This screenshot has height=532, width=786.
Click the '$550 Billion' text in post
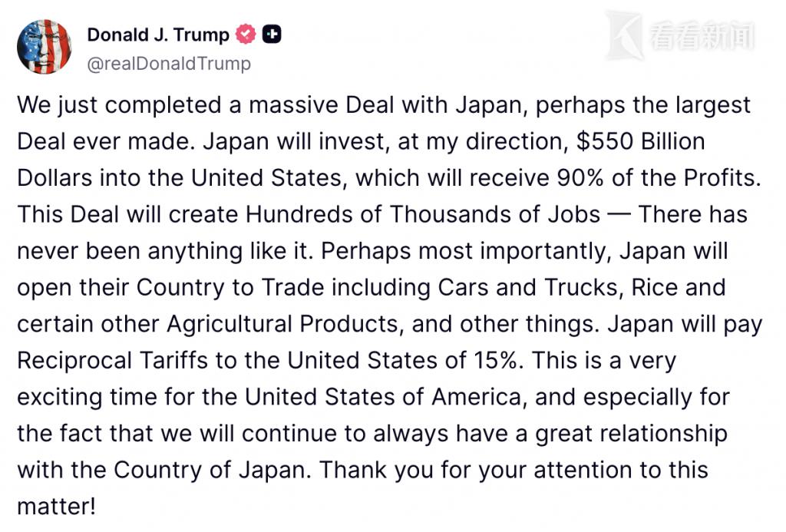pyautogui.click(x=640, y=141)
